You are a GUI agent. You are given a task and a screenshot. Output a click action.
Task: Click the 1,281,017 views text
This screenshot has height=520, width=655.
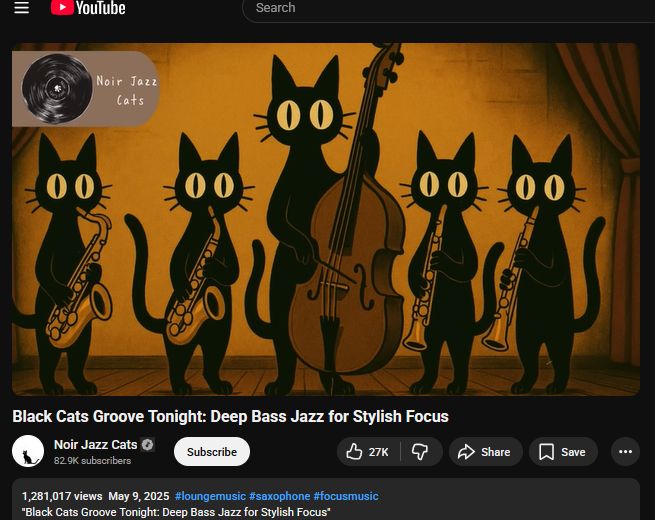pos(62,496)
